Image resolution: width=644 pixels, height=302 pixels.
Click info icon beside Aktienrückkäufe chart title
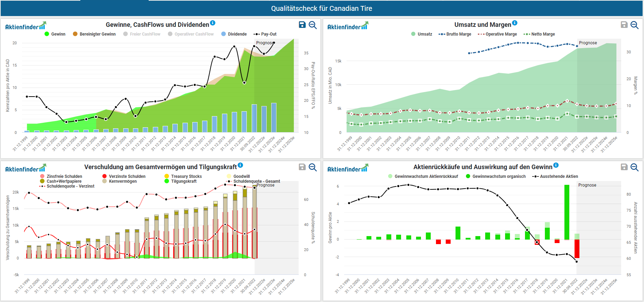(556, 165)
